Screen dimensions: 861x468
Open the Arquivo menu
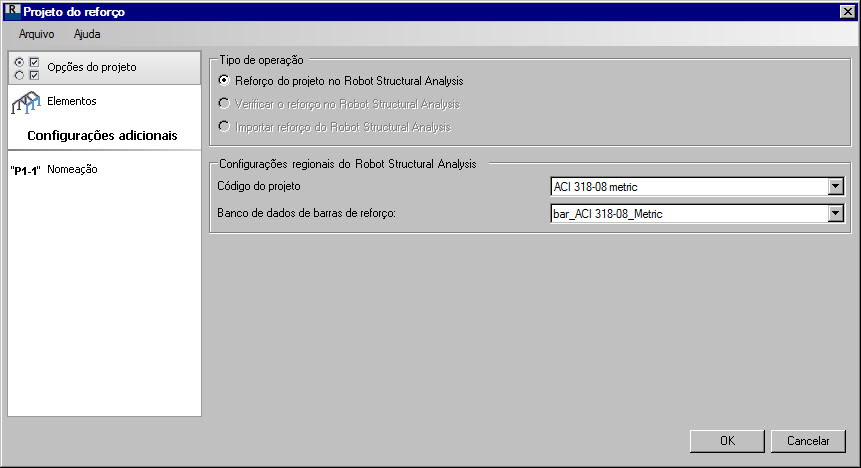(x=36, y=34)
